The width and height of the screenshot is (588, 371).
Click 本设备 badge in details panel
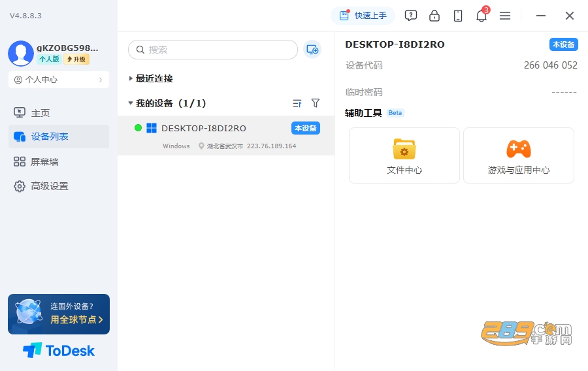[564, 44]
